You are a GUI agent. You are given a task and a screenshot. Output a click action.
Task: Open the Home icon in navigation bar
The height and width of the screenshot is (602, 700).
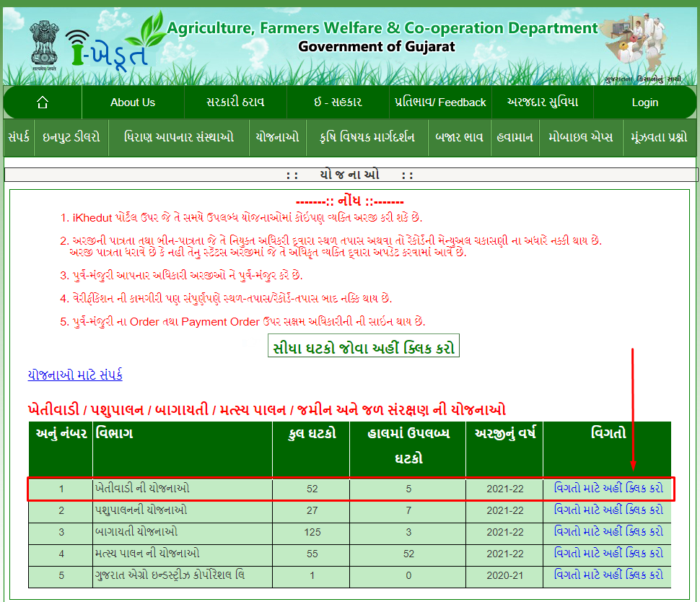pos(43,102)
